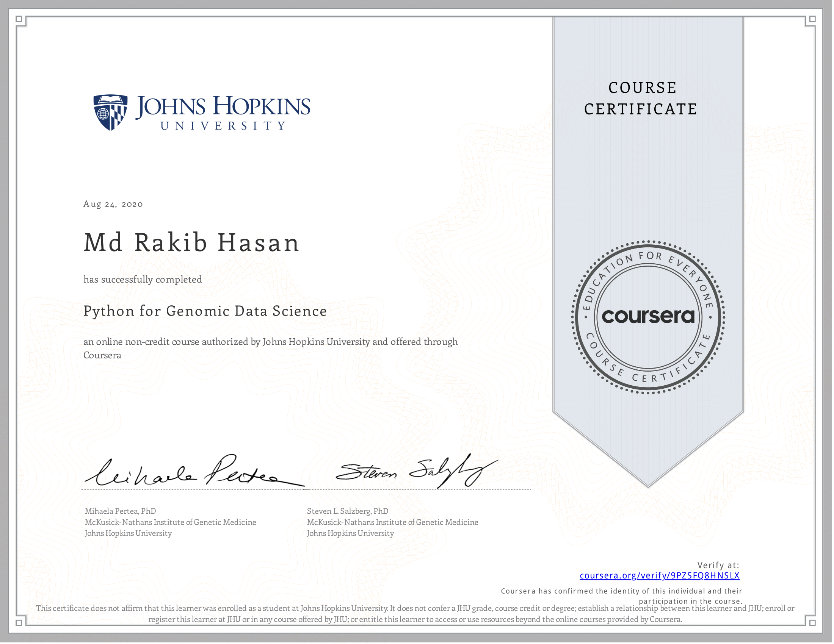Click course title Python for Genomic Data Science
This screenshot has height=644, width=834.
pos(205,311)
